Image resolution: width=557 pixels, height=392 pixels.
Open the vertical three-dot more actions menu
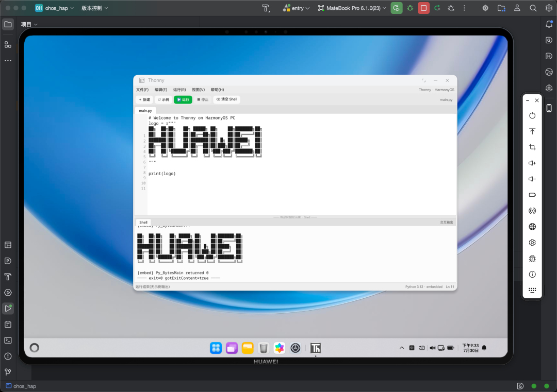[464, 8]
